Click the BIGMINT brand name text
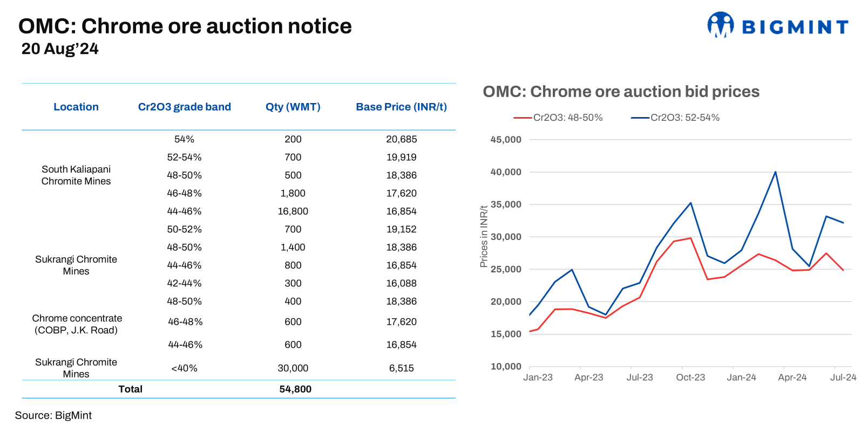The height and width of the screenshot is (432, 868). click(x=795, y=27)
